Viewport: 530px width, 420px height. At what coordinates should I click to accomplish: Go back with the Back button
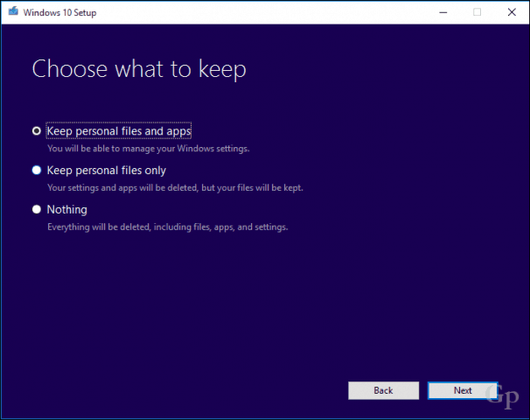(x=383, y=390)
